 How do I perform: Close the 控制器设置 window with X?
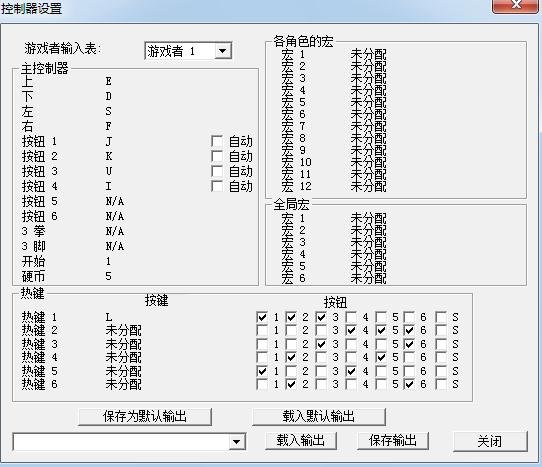tap(516, 5)
